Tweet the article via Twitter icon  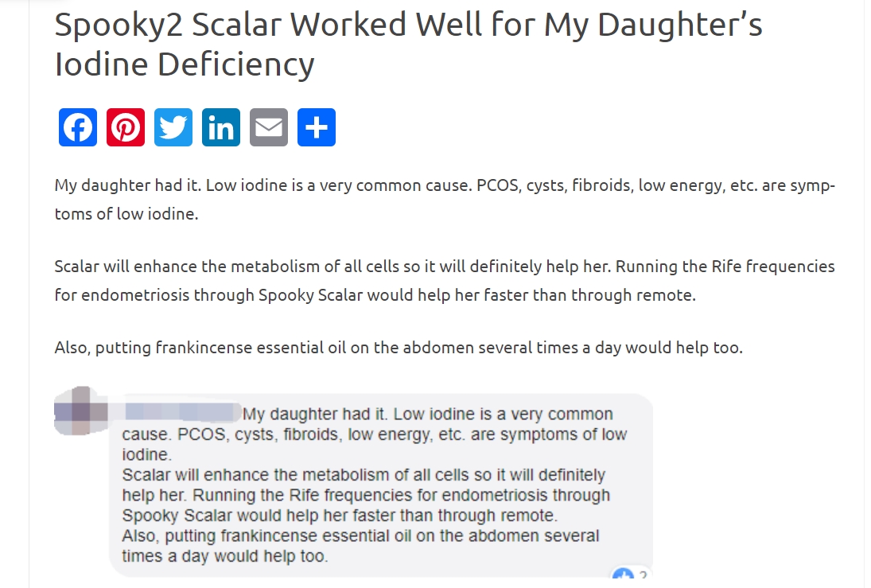click(x=173, y=127)
